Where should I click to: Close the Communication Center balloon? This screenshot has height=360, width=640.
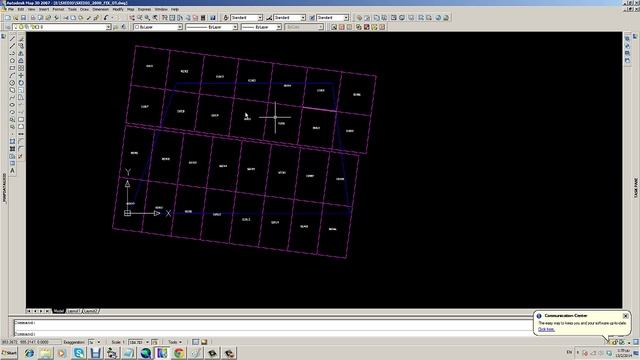625,316
